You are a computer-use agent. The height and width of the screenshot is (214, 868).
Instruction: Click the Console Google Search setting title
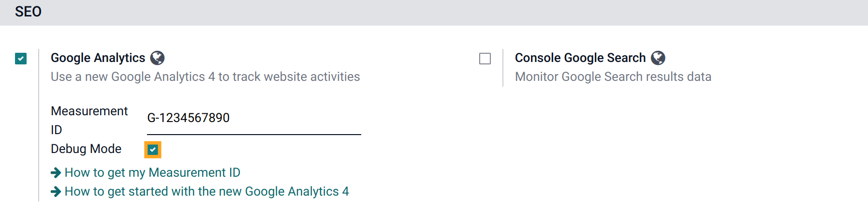[580, 58]
